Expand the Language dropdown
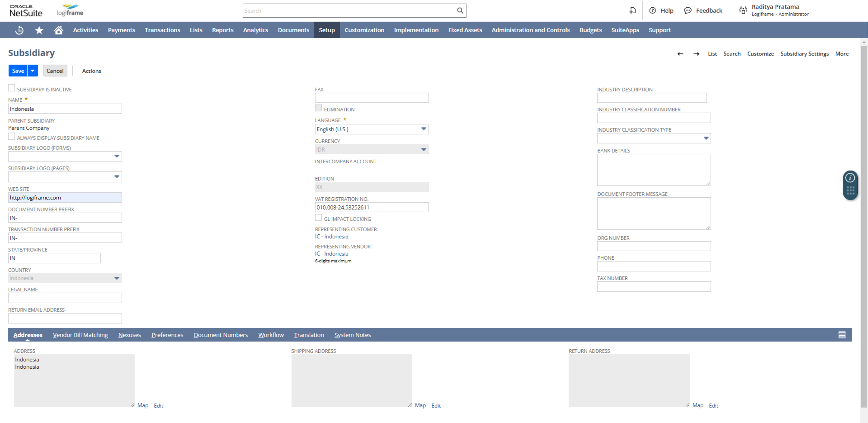This screenshot has width=868, height=423. tap(423, 129)
